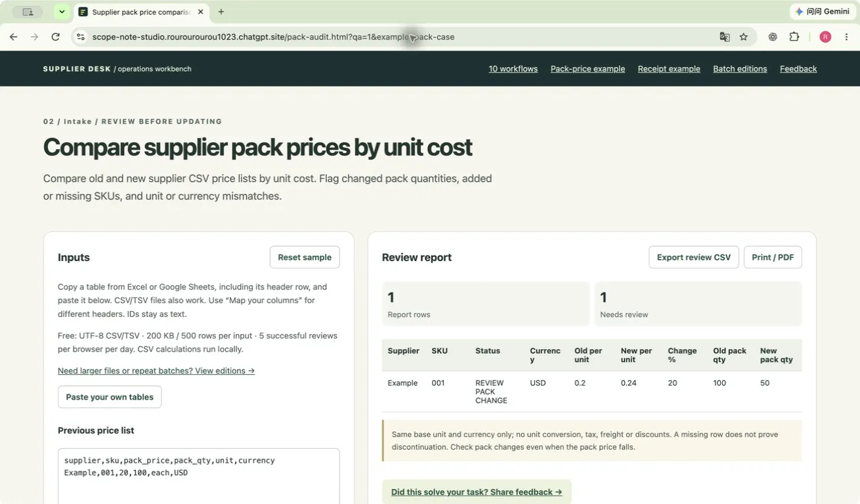Image resolution: width=860 pixels, height=504 pixels.
Task: Select the Supplier pack price comparison tab
Action: point(142,12)
